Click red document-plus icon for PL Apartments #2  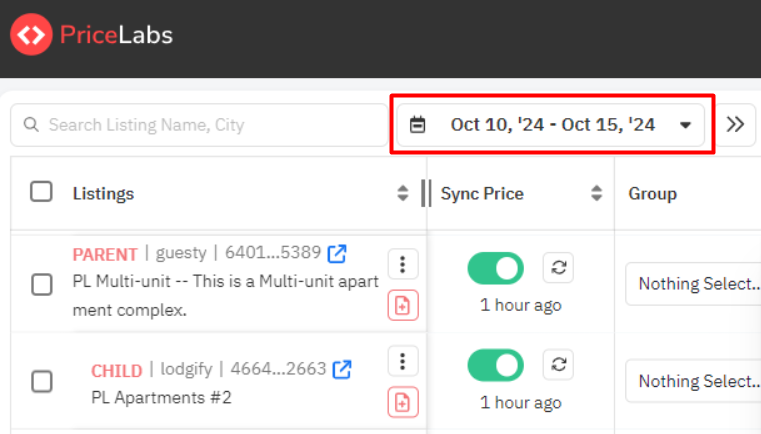click(x=403, y=402)
